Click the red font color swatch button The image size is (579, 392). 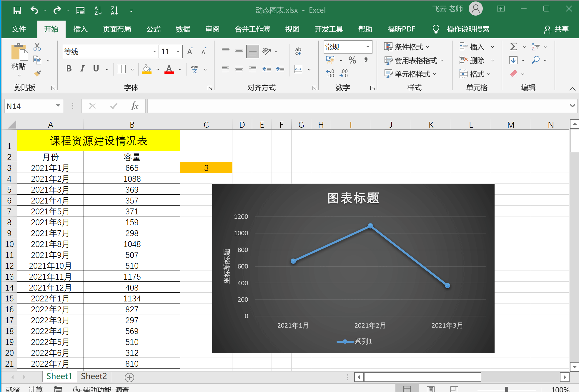169,69
